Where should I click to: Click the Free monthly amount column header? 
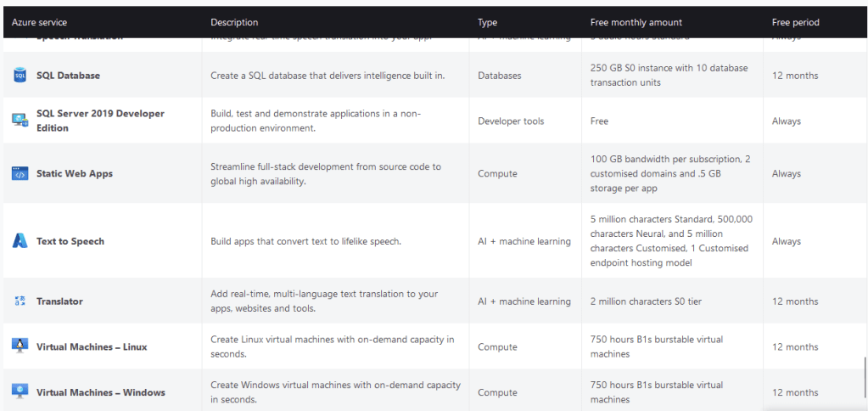tap(636, 22)
